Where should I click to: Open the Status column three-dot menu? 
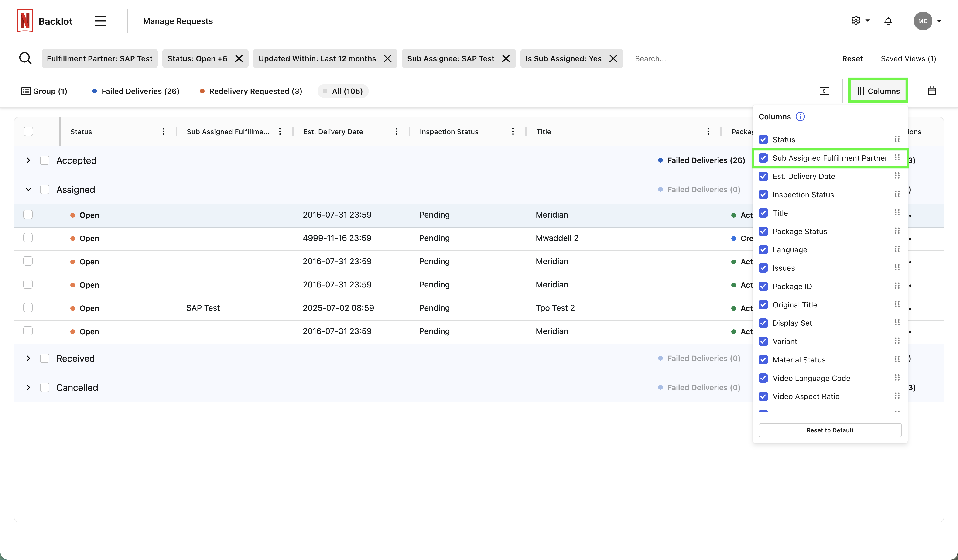pos(164,132)
